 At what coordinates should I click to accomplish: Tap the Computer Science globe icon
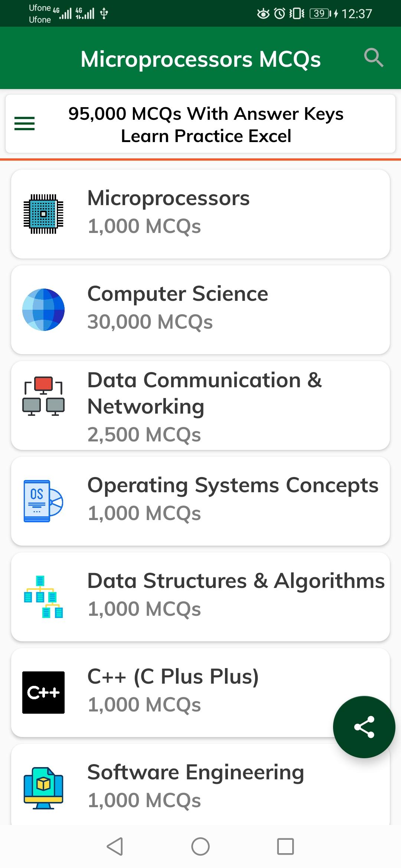click(43, 310)
